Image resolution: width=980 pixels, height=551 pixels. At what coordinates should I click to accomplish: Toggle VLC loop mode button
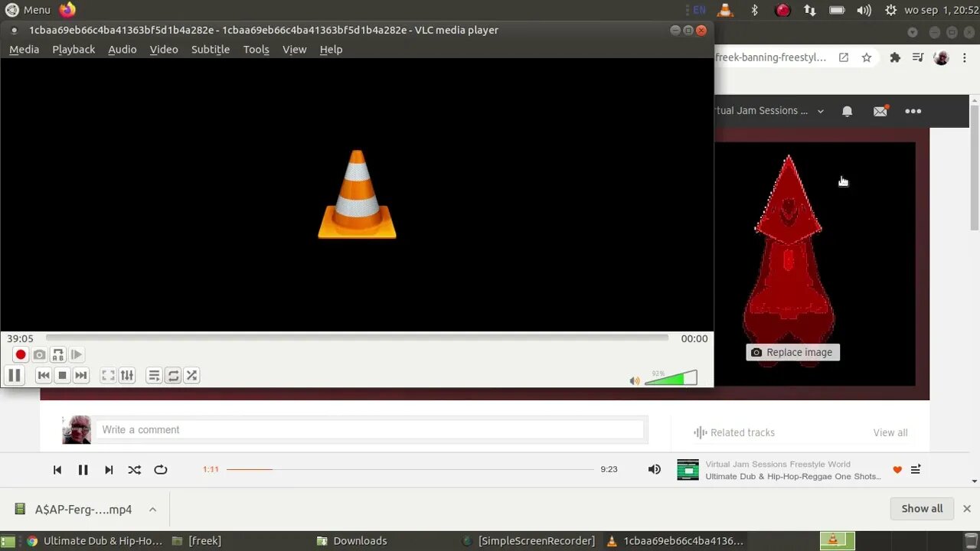tap(173, 375)
